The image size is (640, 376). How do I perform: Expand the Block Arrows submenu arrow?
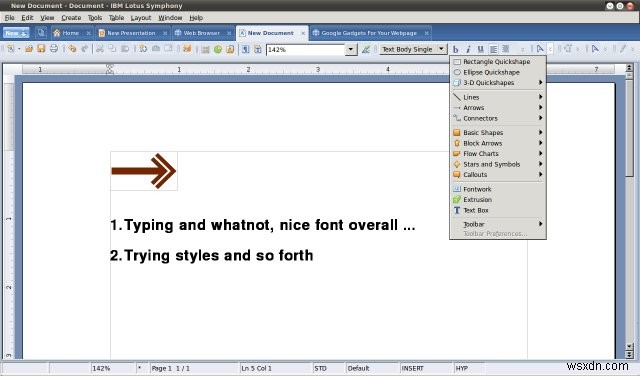pos(540,143)
